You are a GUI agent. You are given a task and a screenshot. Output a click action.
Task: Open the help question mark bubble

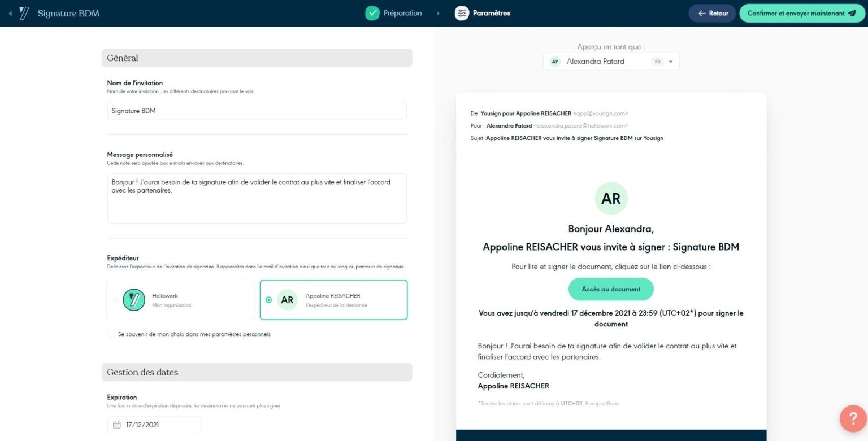tap(853, 418)
